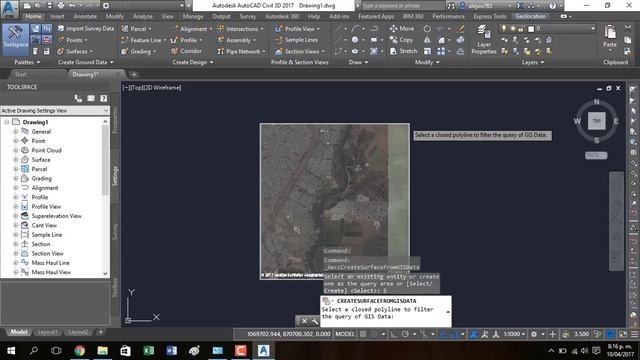The width and height of the screenshot is (640, 360).
Task: Click the Windows Start button
Action: pos(11,350)
